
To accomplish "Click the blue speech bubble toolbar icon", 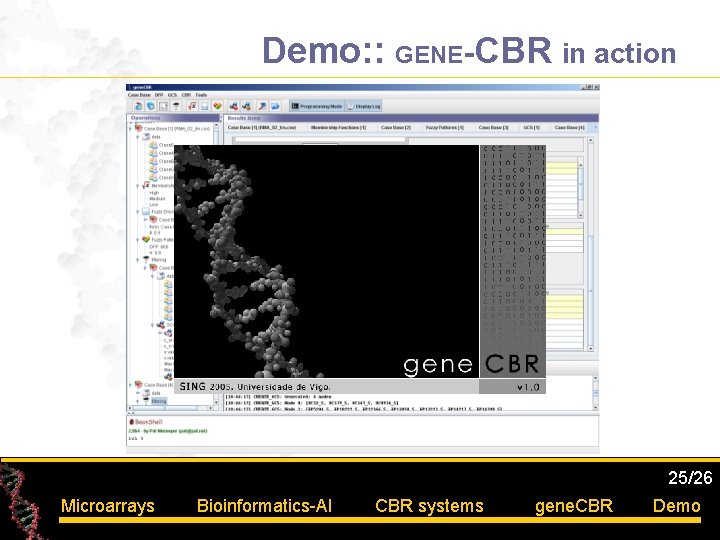I will [x=275, y=106].
